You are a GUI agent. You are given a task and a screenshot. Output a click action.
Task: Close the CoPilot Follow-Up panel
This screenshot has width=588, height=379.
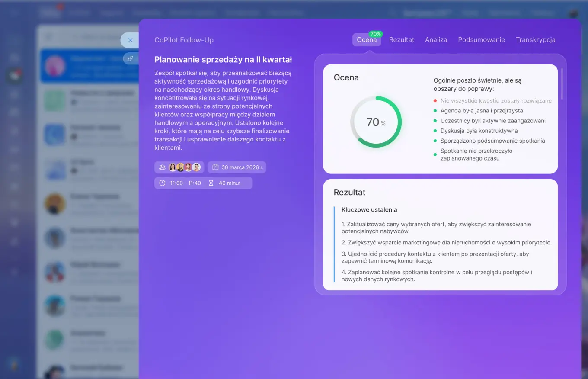click(130, 40)
